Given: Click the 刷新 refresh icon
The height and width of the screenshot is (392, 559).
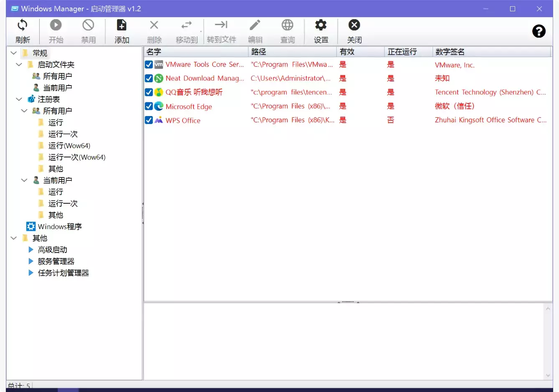Looking at the screenshot, I should pyautogui.click(x=23, y=25).
